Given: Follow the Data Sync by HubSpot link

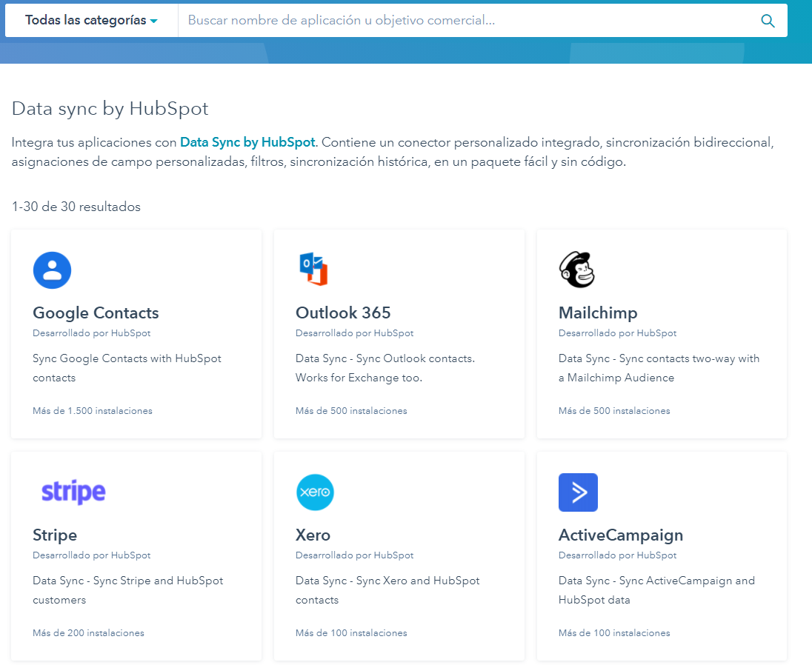Looking at the screenshot, I should click(x=247, y=142).
